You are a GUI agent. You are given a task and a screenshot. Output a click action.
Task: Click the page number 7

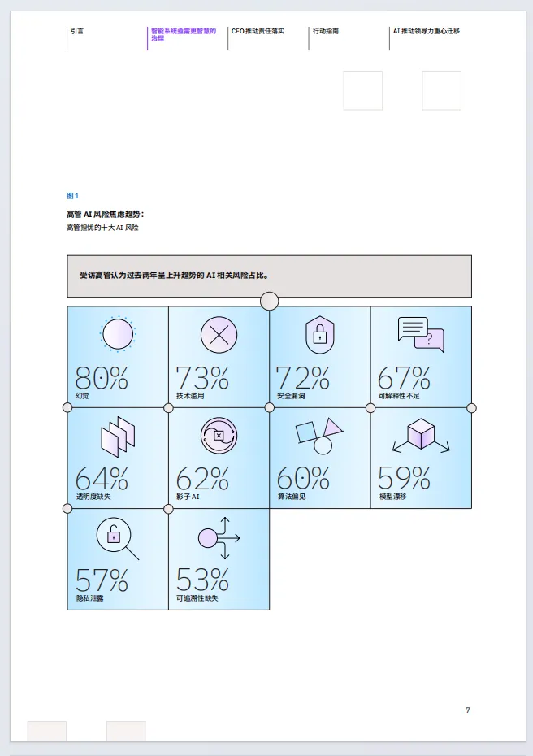click(467, 710)
